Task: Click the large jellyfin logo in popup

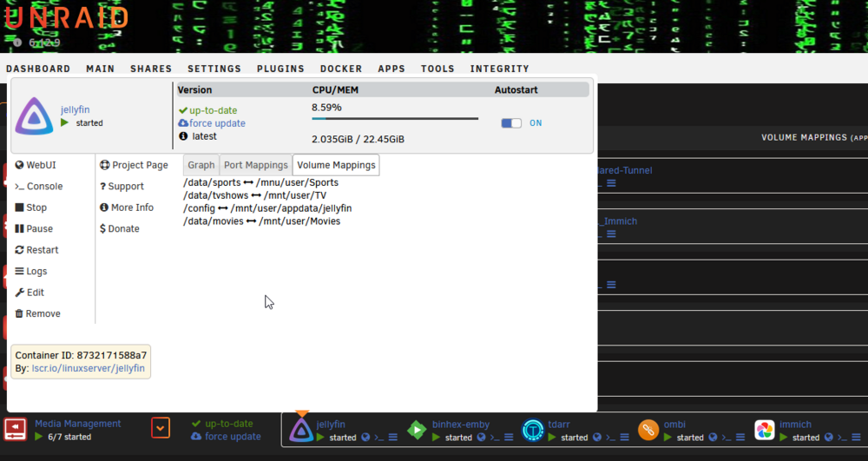Action: click(35, 115)
